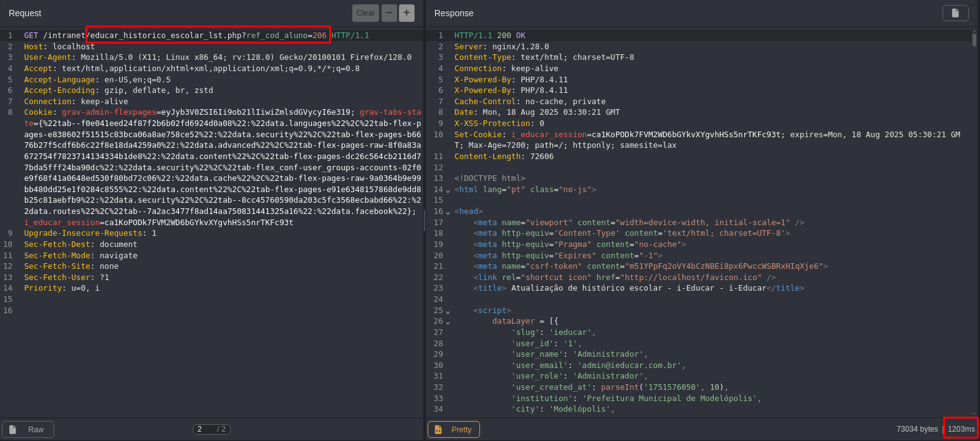Screen dimensions: 980x441
Task: Click the Sec-Fetch-Dest: document header
Action: pyautogui.click(x=80, y=245)
